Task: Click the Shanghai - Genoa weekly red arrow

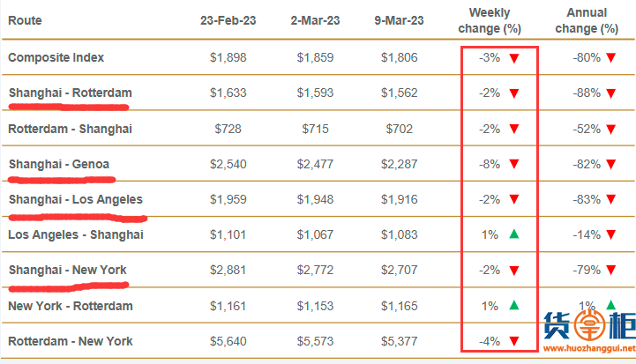Action: click(x=513, y=164)
